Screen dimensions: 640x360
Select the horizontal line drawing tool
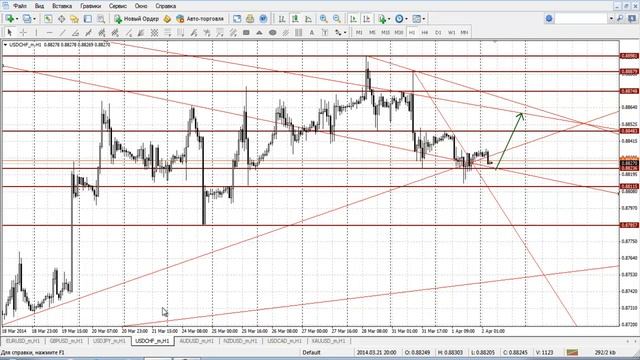pos(49,32)
